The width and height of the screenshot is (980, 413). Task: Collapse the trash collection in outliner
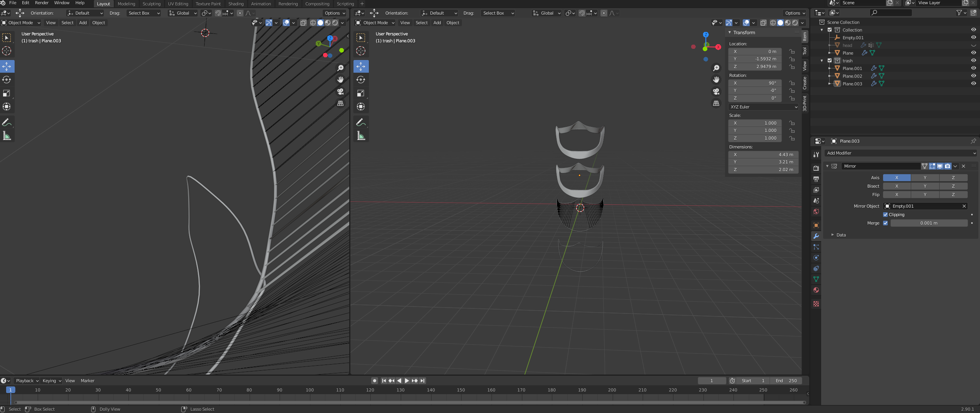(x=822, y=61)
